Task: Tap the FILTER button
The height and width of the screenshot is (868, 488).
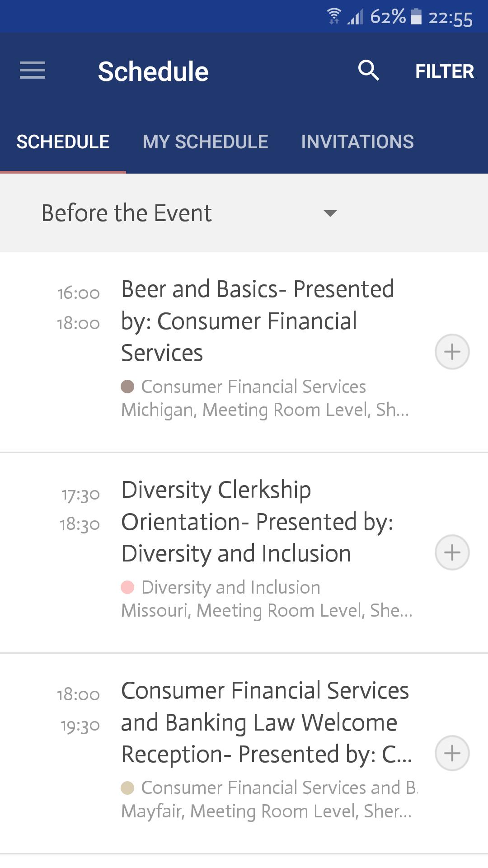Action: (x=445, y=71)
